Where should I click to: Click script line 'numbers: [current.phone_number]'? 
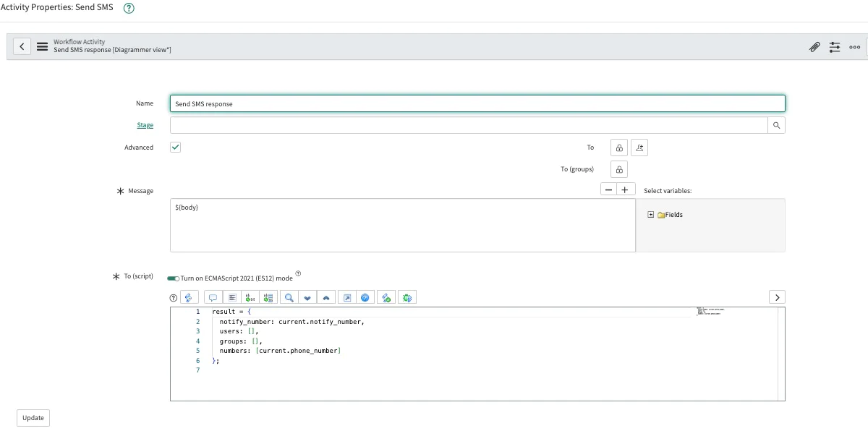coord(280,351)
